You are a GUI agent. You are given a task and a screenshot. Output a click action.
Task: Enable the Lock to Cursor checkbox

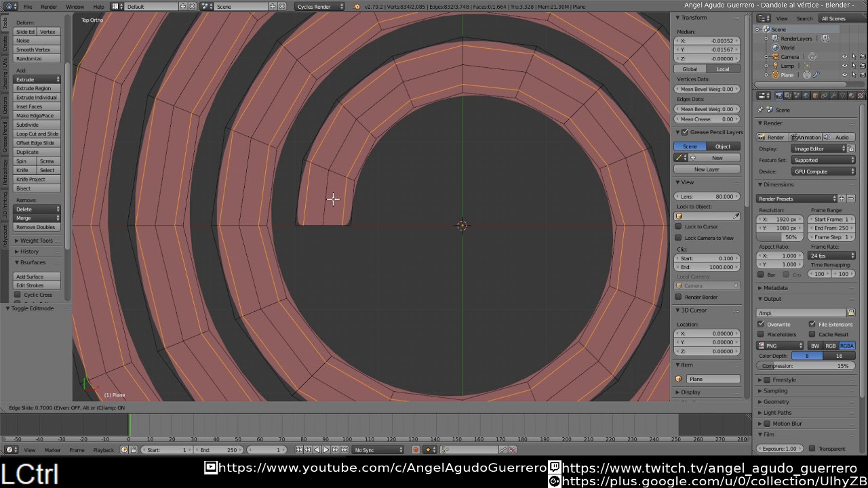coord(679,226)
